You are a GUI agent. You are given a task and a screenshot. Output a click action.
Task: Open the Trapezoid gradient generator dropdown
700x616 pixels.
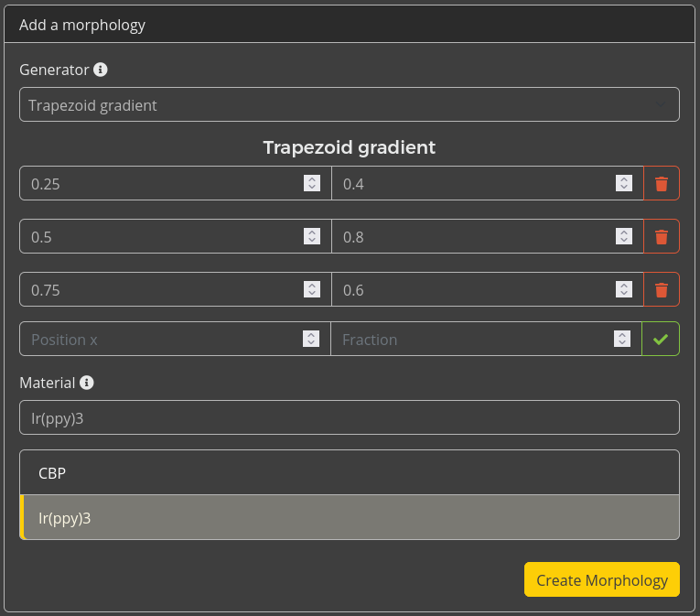pyautogui.click(x=349, y=105)
